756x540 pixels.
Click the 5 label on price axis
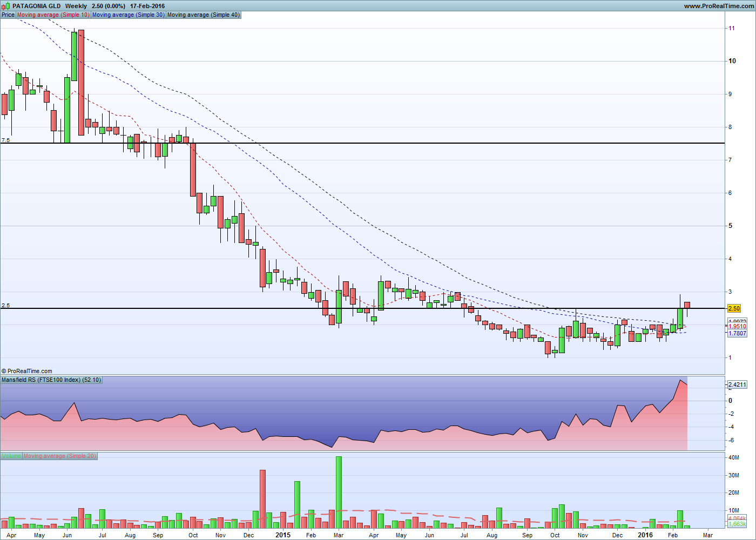pyautogui.click(x=731, y=226)
